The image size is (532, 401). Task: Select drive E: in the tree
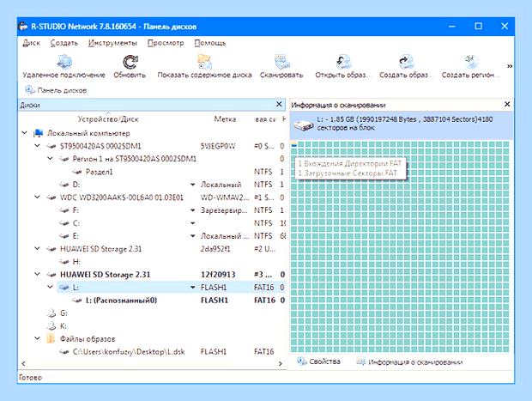[x=76, y=236]
